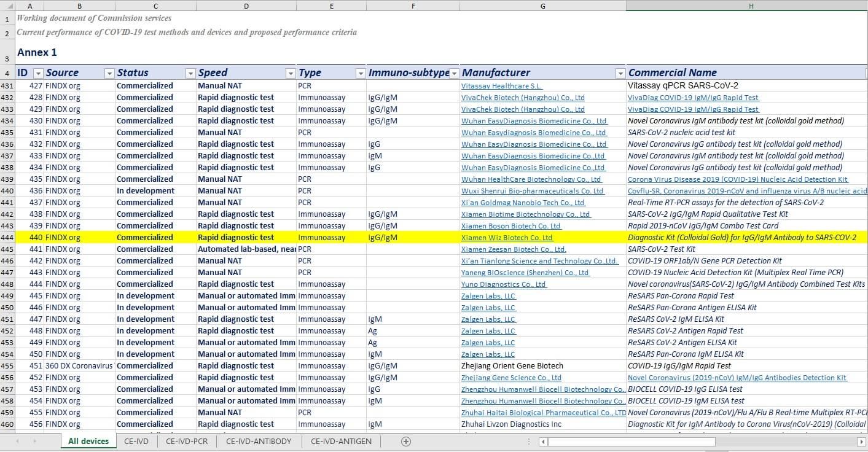Open Vitassay Healthcare S.L. manufacturer link

tap(502, 86)
